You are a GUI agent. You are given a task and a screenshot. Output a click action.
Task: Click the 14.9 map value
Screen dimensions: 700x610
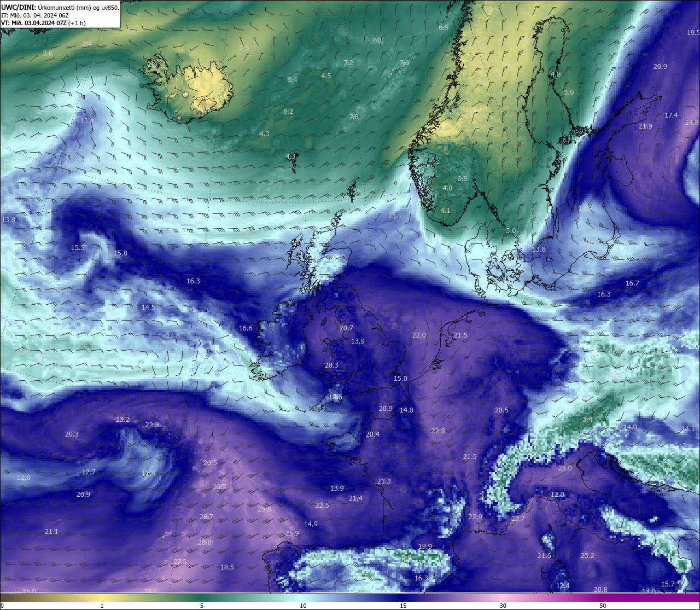(311, 524)
